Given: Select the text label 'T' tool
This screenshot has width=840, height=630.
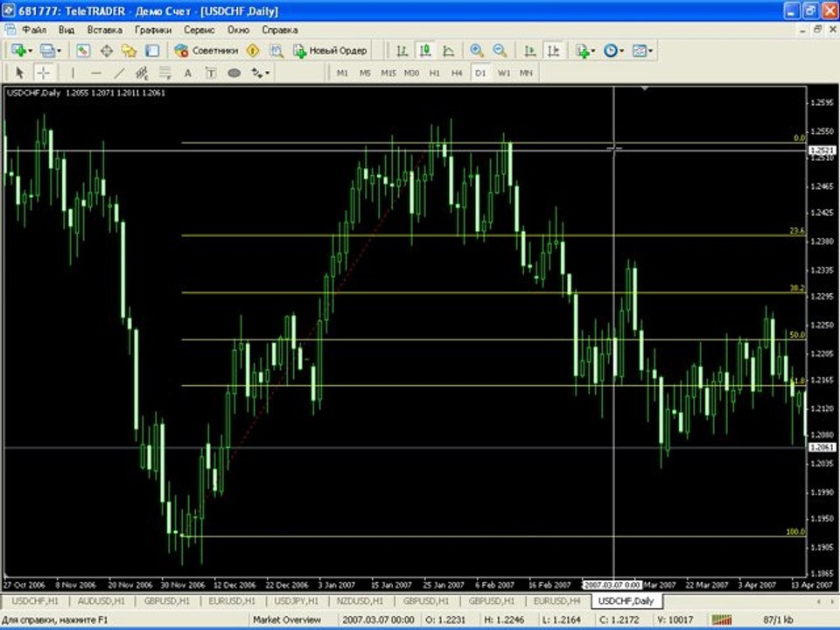Looking at the screenshot, I should pyautogui.click(x=211, y=73).
